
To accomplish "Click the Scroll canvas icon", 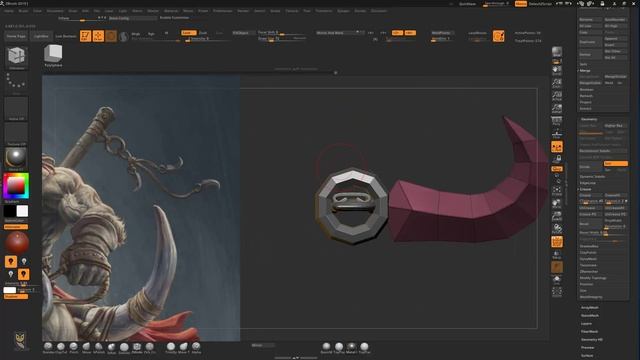I will [x=557, y=71].
